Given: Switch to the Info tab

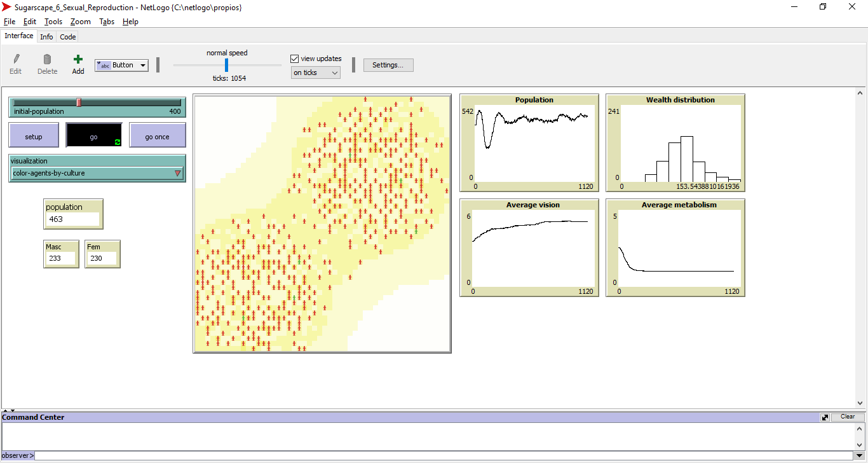Looking at the screenshot, I should pos(46,37).
